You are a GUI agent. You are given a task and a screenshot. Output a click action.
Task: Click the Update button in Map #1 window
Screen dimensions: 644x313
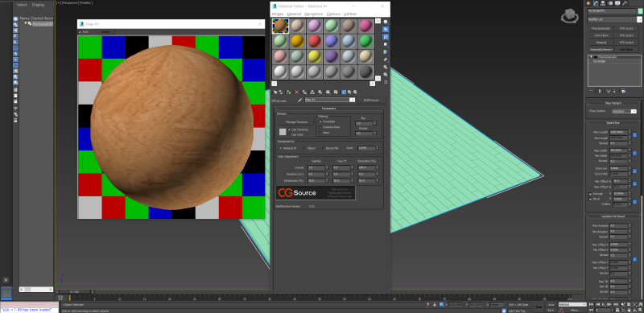coord(106,31)
